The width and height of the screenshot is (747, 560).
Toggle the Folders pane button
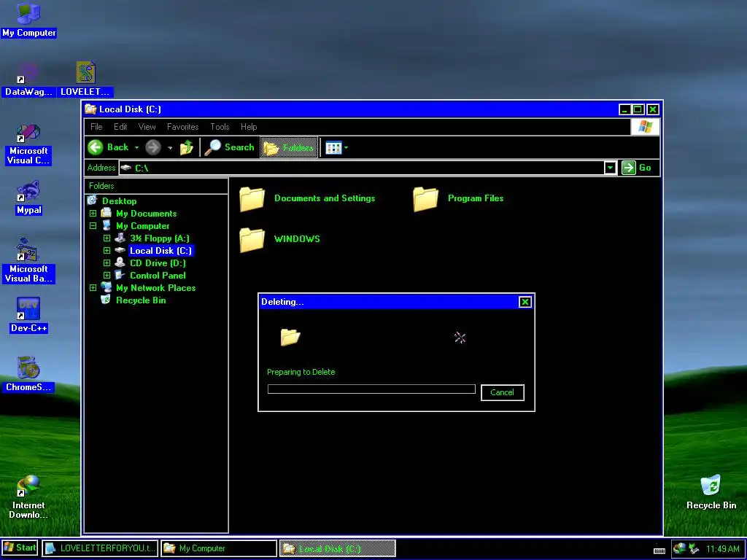click(x=289, y=147)
